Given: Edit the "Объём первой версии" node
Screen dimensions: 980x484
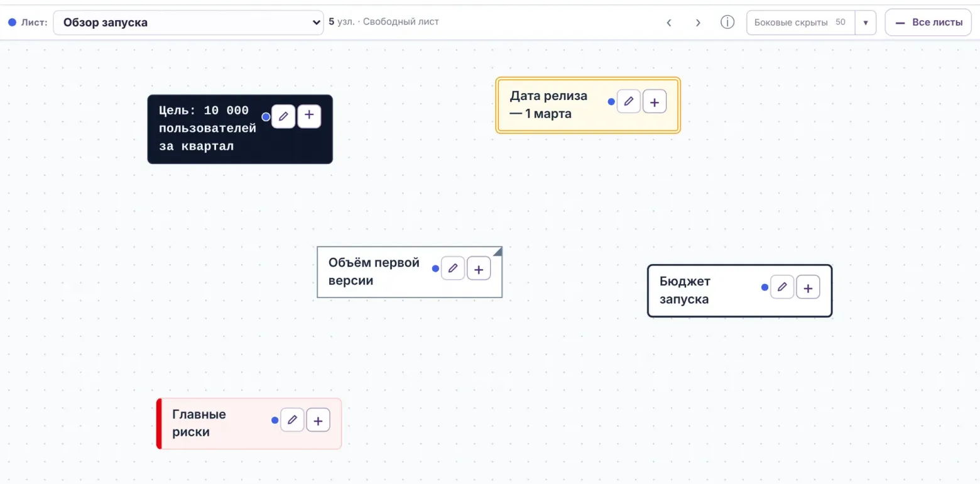Looking at the screenshot, I should 453,268.
